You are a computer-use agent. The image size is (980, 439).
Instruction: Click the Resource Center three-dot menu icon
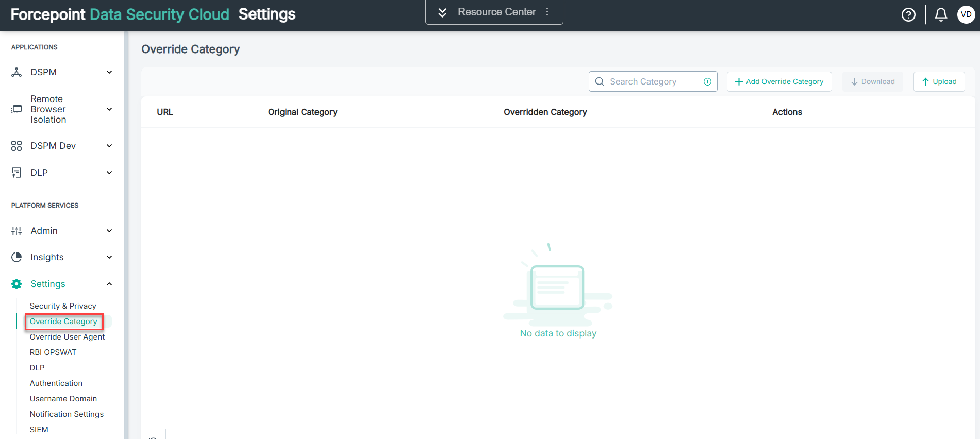(547, 12)
